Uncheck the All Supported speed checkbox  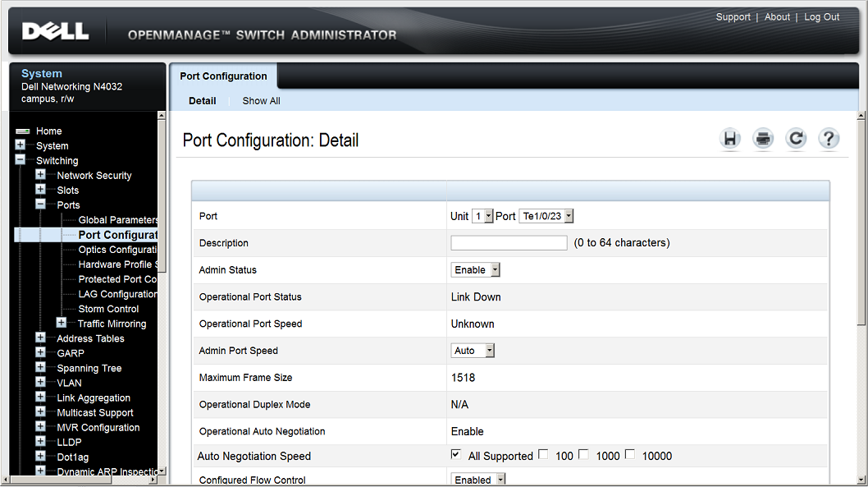click(x=456, y=453)
